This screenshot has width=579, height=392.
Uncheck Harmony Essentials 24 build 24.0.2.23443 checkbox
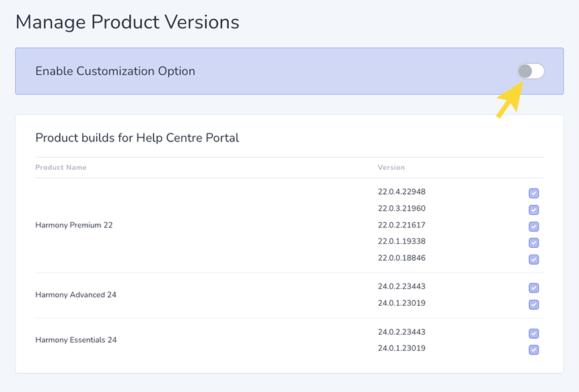534,333
